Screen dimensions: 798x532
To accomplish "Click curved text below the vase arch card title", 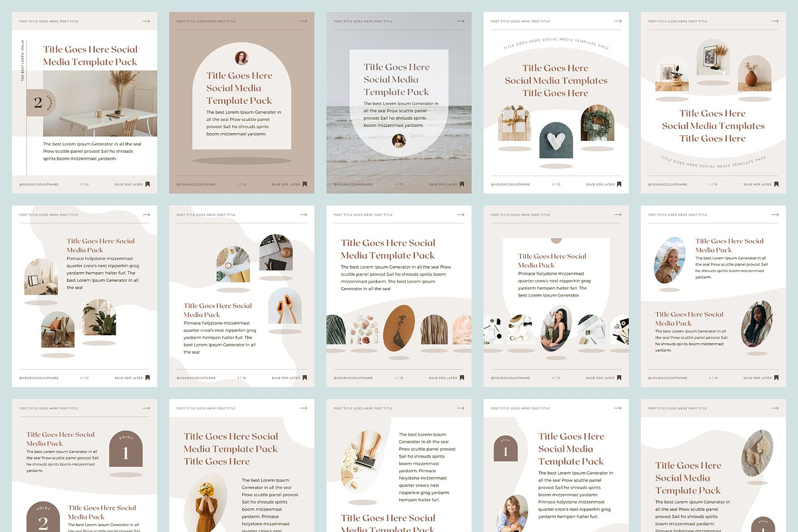I will 713,162.
